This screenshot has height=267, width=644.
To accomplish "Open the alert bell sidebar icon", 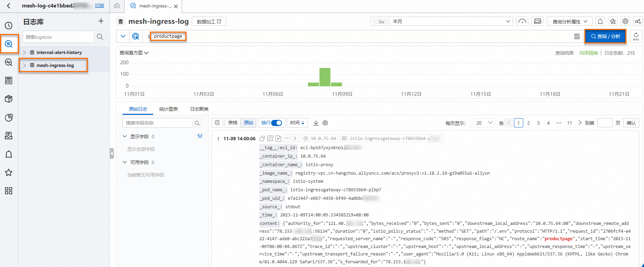I will pyautogui.click(x=9, y=154).
